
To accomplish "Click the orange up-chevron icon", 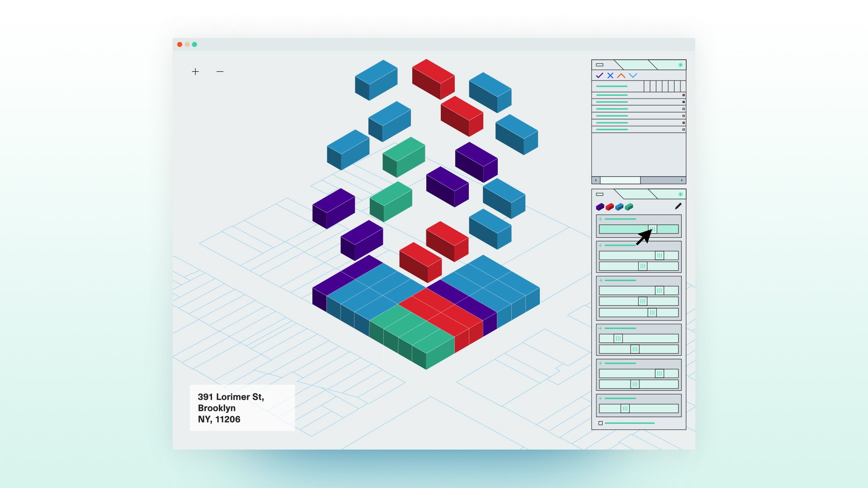I will click(x=621, y=75).
